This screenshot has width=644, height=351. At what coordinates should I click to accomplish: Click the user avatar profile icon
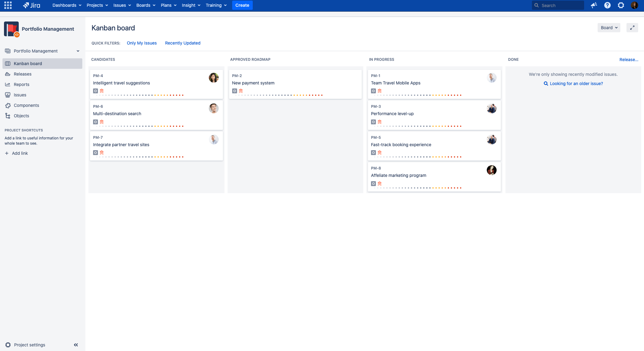634,5
